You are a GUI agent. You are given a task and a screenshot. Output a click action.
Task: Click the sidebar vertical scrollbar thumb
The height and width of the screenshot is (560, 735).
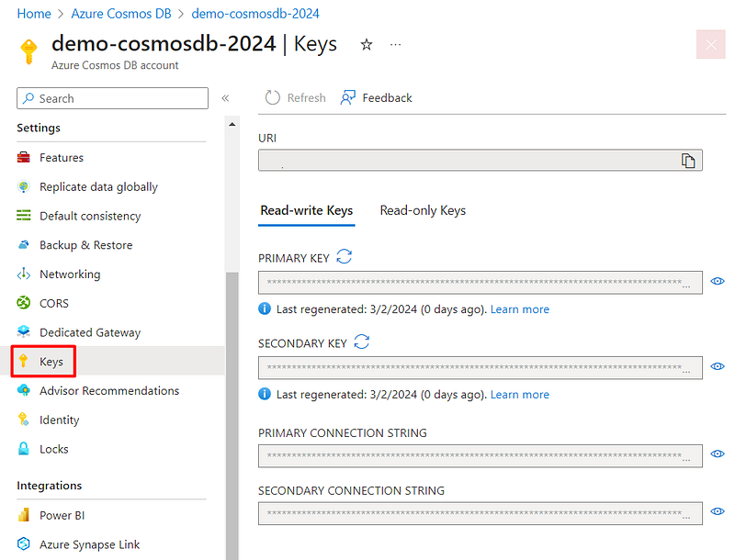coord(232,415)
